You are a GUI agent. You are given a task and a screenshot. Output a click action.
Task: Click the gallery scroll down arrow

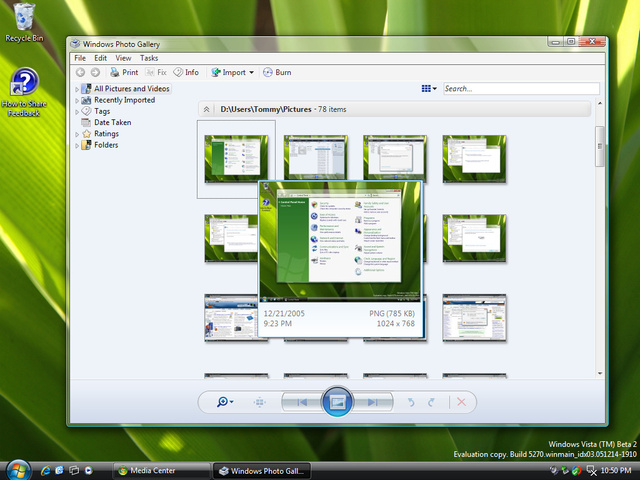pos(600,373)
